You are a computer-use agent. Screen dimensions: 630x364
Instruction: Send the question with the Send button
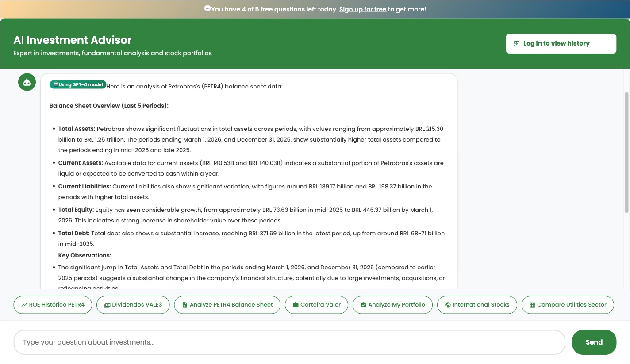pos(594,342)
